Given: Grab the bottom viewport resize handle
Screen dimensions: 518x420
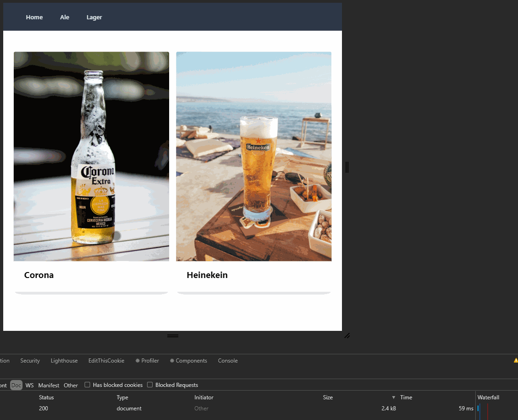Looking at the screenshot, I should pos(173,336).
